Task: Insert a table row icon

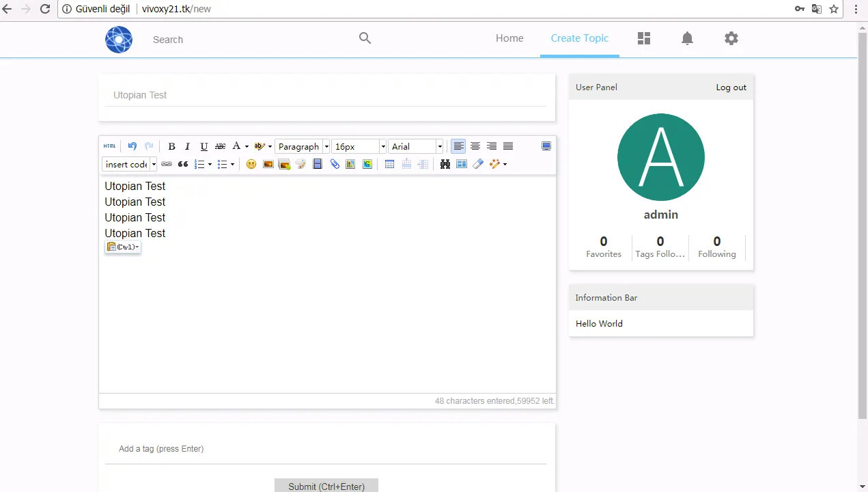Action: (x=406, y=164)
